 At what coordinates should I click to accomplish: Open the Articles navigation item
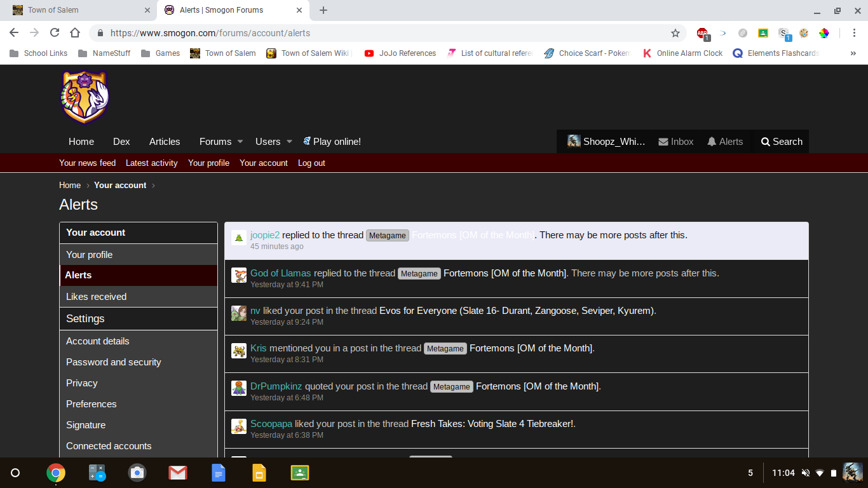[165, 142]
